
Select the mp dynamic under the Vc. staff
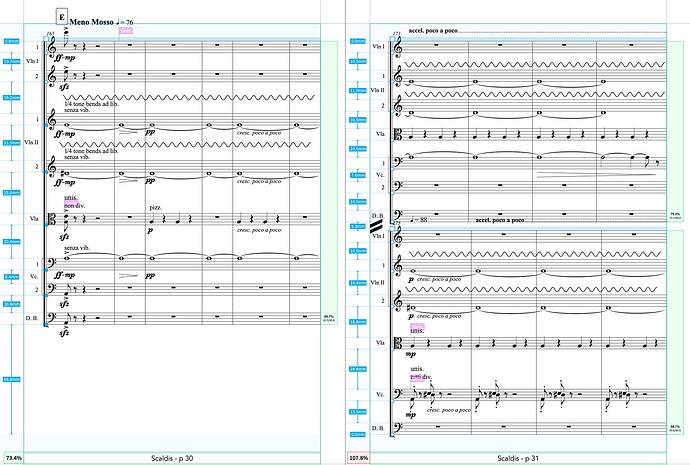410,414
